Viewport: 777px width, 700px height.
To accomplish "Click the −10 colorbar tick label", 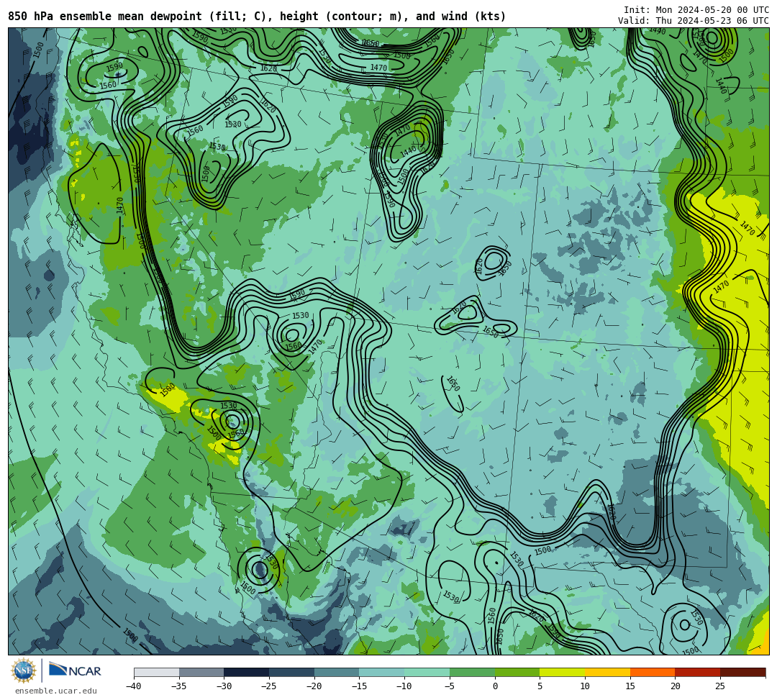I will pos(404,686).
